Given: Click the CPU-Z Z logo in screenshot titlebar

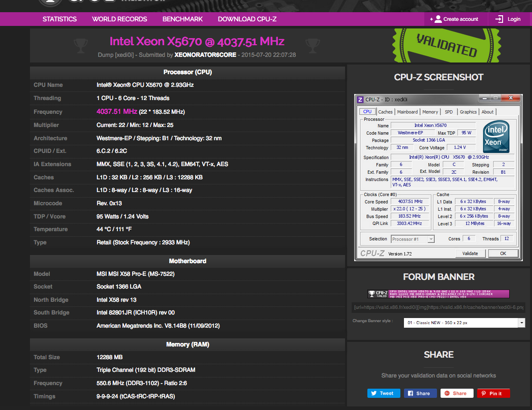Looking at the screenshot, I should tap(360, 100).
